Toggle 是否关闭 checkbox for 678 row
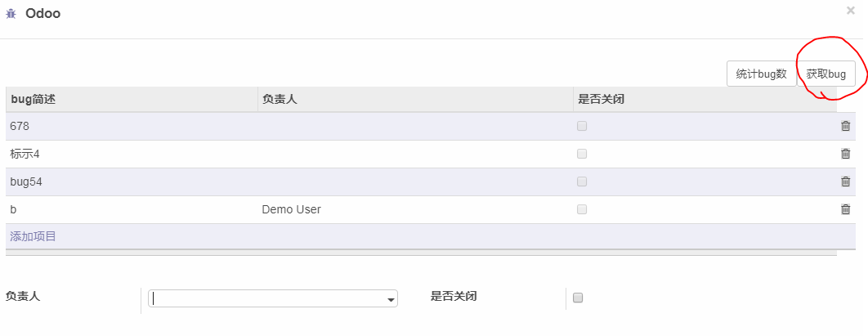The width and height of the screenshot is (868, 336). 582,126
